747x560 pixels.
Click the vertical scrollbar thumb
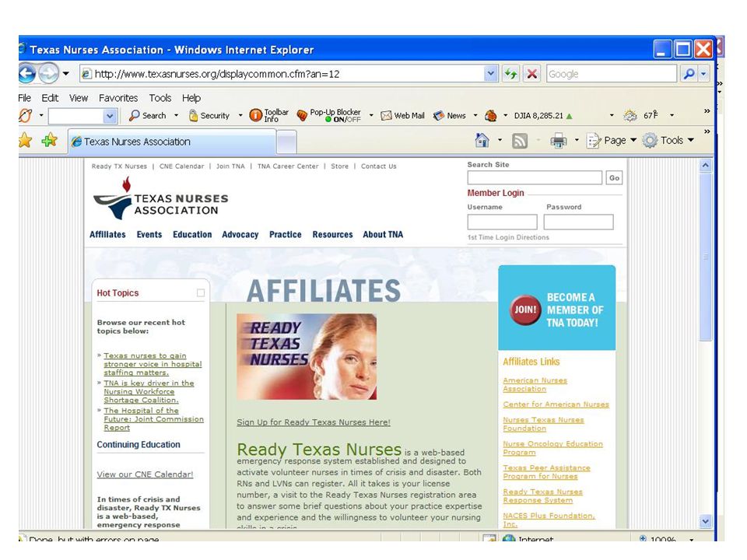706,256
